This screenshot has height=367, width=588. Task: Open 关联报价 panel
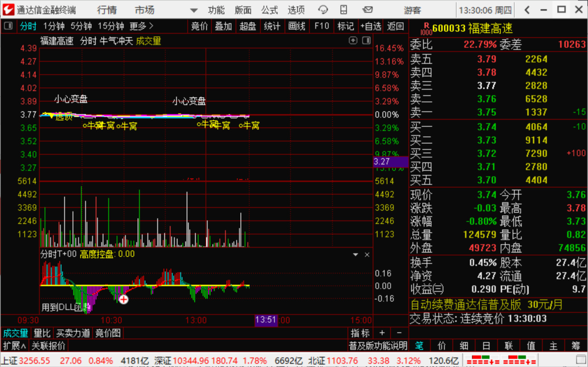click(x=49, y=345)
